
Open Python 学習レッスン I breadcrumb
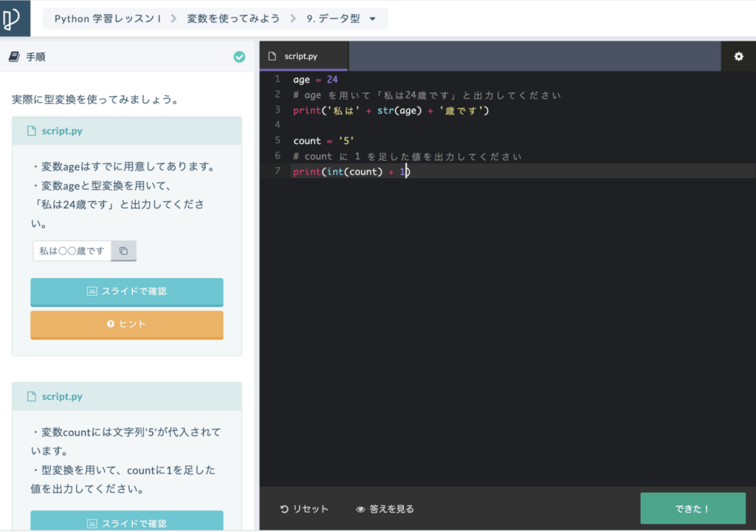point(107,19)
